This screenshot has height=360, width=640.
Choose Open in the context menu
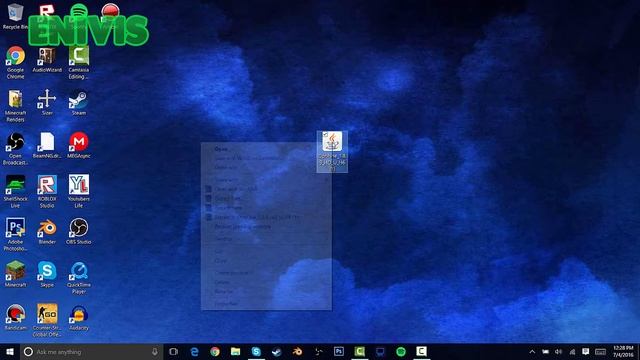(221, 149)
